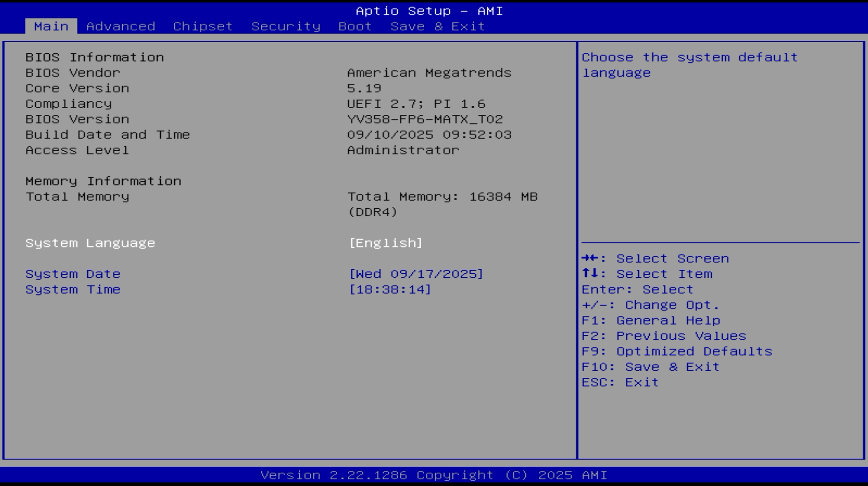Click the ESC: Exit hint
Screen dimensions: 868x486
click(620, 382)
